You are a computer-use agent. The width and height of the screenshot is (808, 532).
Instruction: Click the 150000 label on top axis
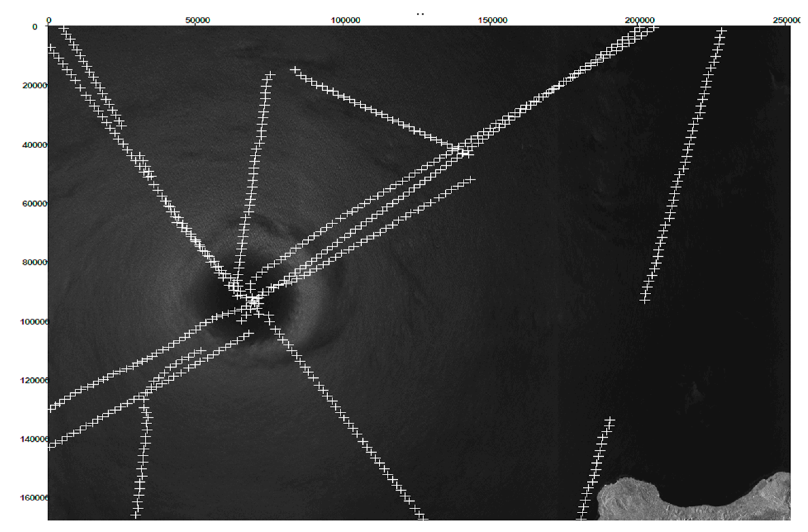[493, 20]
